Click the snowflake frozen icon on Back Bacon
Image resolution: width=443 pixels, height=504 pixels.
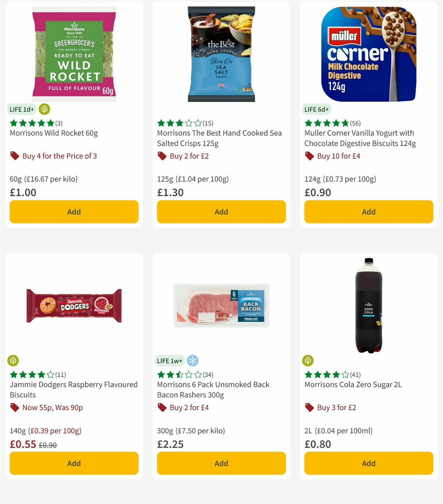192,361
